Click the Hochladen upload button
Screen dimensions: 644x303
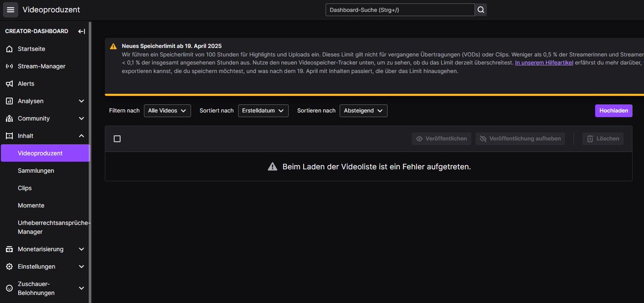coord(613,110)
